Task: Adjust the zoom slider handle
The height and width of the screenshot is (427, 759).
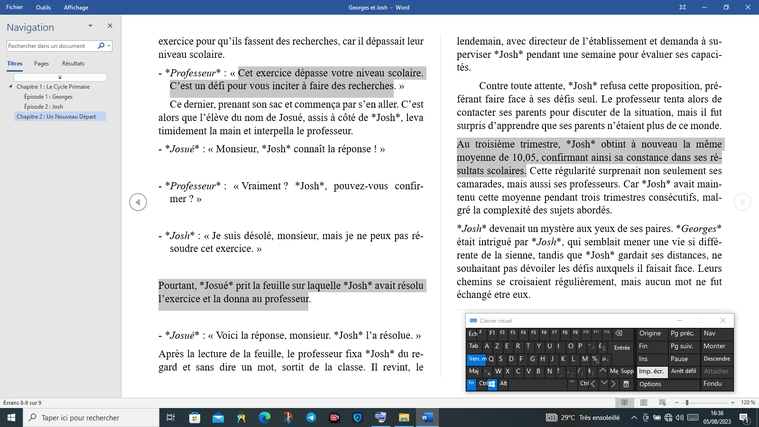Action: [x=687, y=403]
